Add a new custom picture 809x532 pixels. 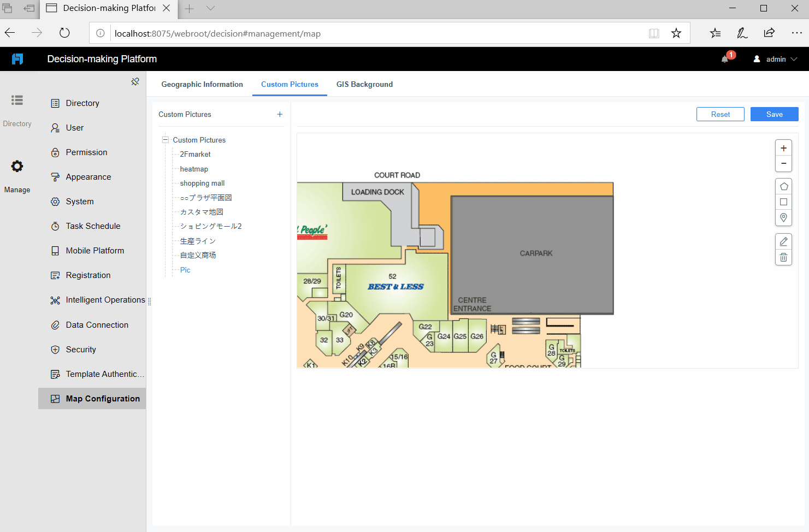pos(280,114)
